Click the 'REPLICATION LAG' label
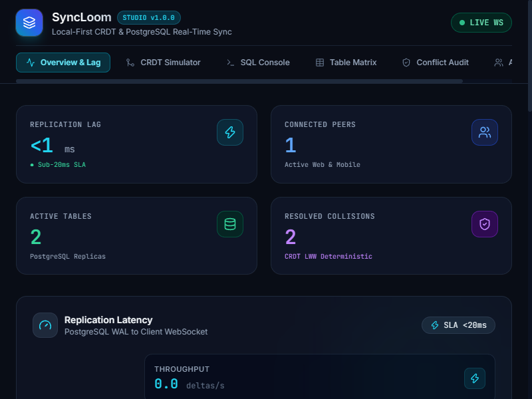 pos(65,124)
